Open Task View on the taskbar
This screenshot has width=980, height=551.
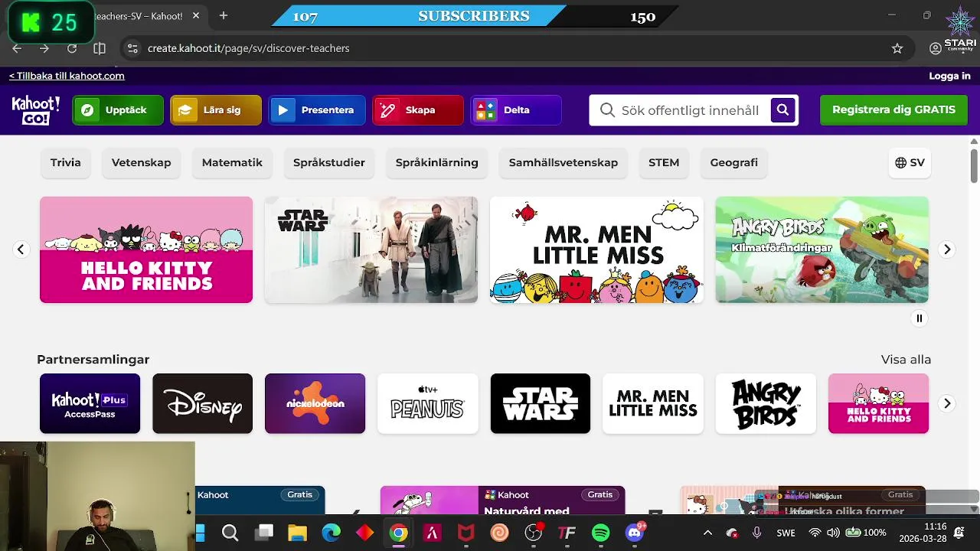click(264, 533)
